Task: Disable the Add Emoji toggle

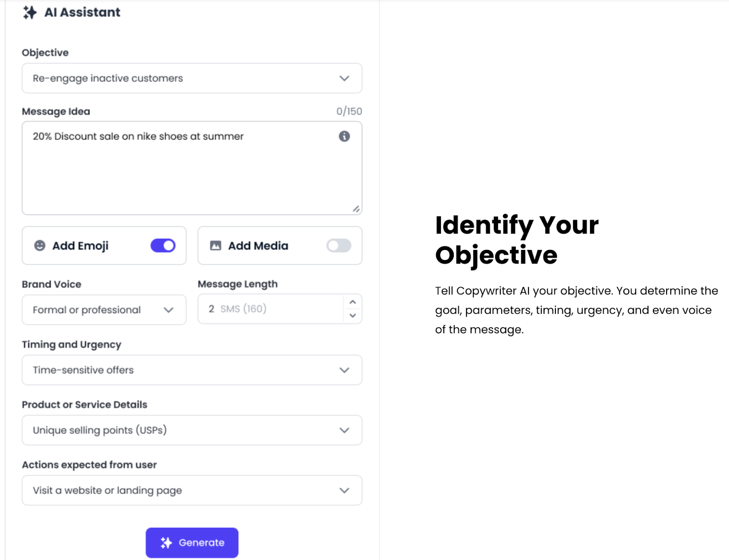Action: pyautogui.click(x=163, y=245)
